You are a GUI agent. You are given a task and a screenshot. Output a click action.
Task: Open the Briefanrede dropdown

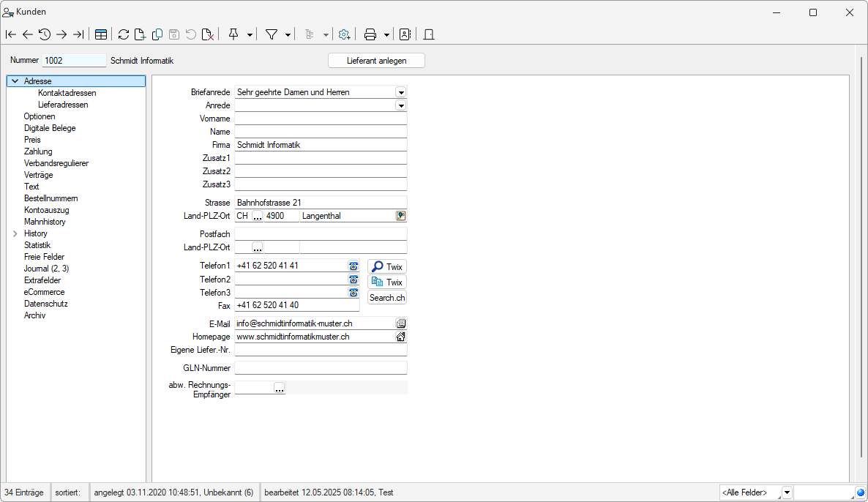point(401,92)
